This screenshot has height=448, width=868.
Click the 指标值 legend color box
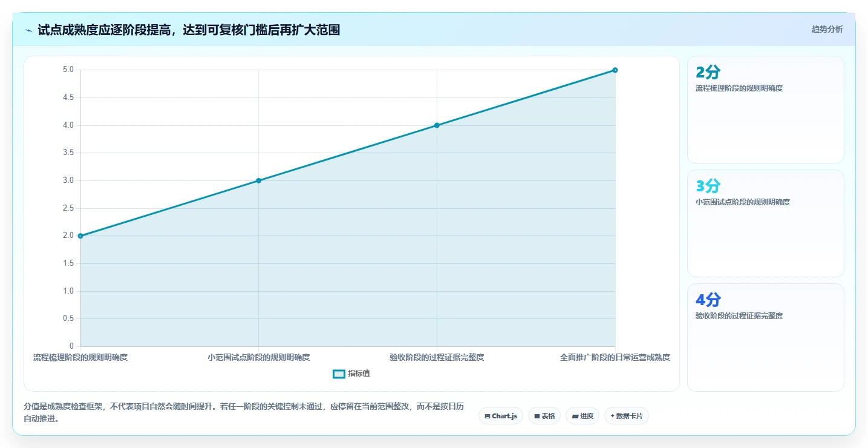click(339, 374)
